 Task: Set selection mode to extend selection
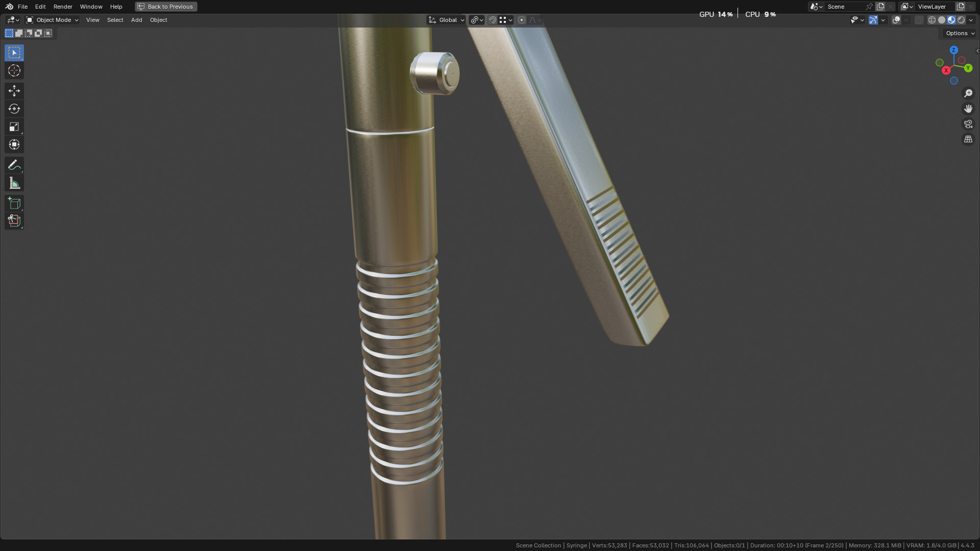[x=19, y=33]
